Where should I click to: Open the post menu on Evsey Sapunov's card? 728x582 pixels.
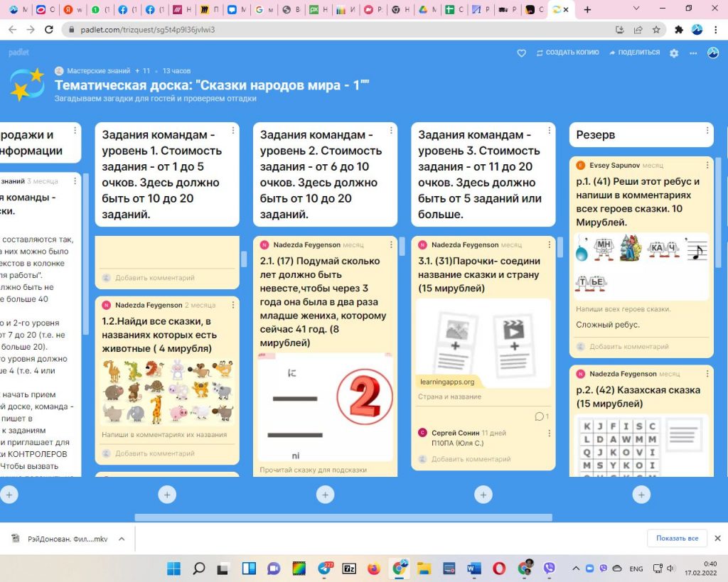pos(707,166)
